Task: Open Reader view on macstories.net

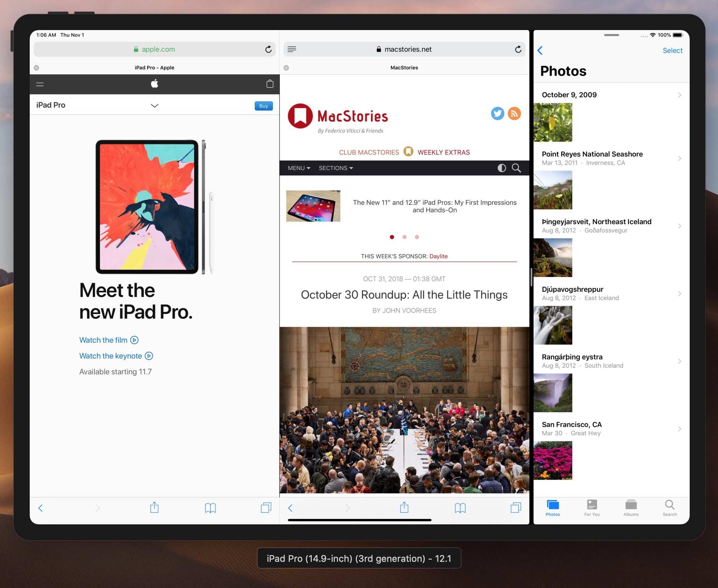Action: point(292,49)
